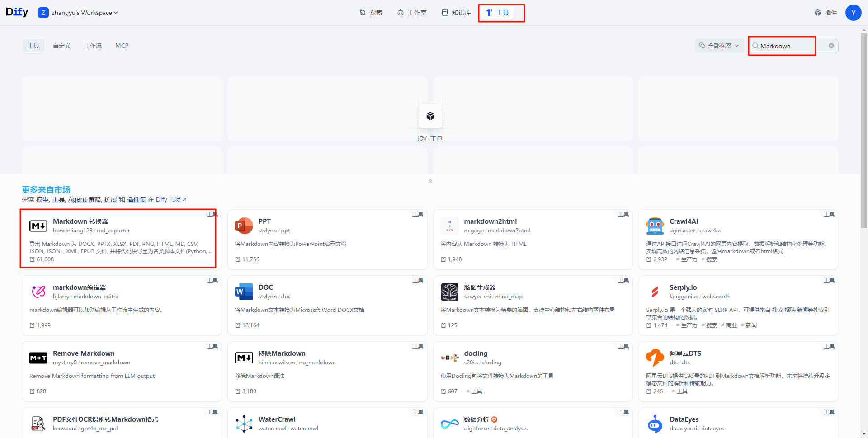Open the 脑图生成器 plugin title
The height and width of the screenshot is (438, 868).
[x=480, y=287]
